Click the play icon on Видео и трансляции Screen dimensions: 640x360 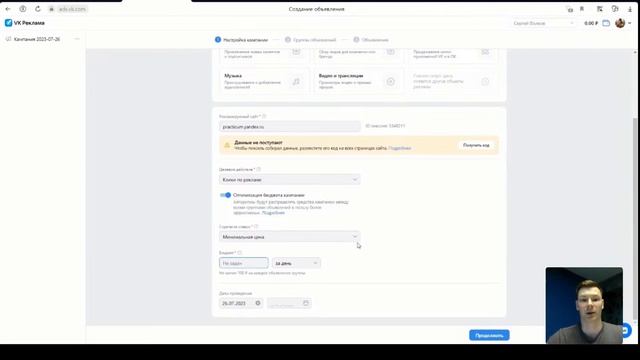pyautogui.click(x=391, y=82)
